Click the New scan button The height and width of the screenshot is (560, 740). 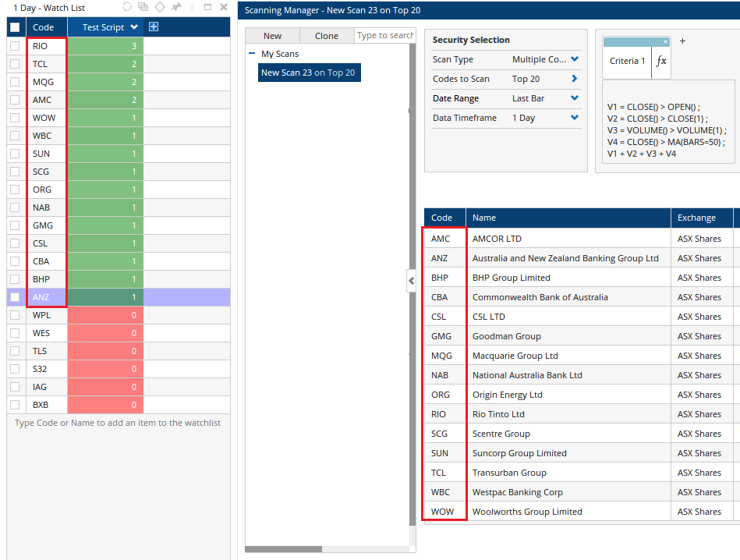[272, 36]
